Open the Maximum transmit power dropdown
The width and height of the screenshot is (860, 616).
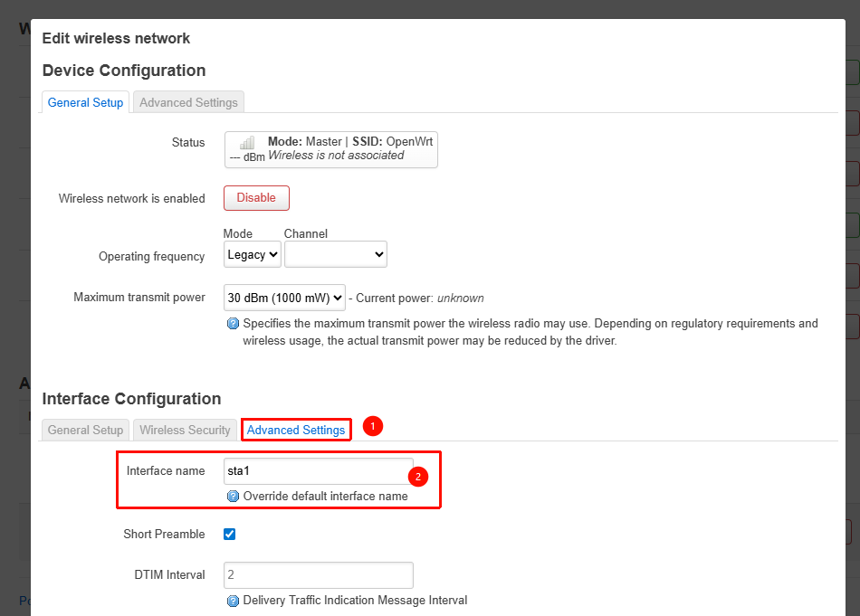click(x=284, y=298)
